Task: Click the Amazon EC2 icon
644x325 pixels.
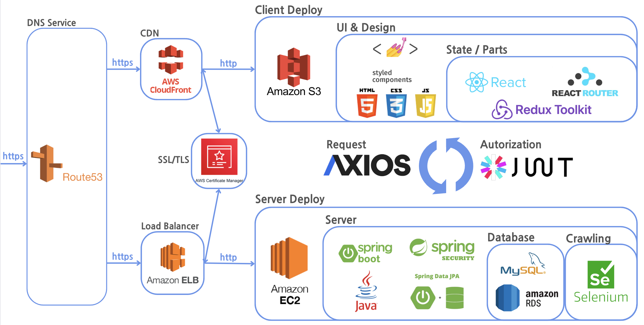Action: 289,258
